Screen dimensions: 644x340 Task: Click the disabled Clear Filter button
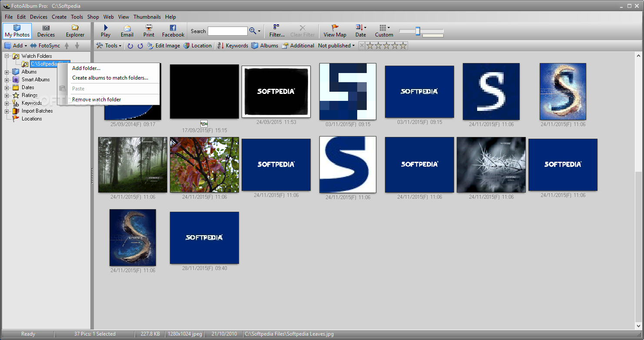[x=302, y=31]
